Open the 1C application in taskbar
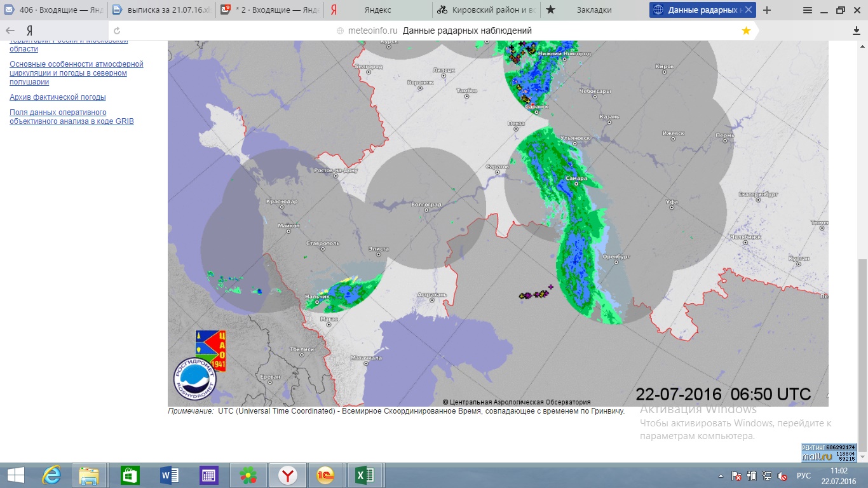The height and width of the screenshot is (488, 868). click(x=325, y=475)
